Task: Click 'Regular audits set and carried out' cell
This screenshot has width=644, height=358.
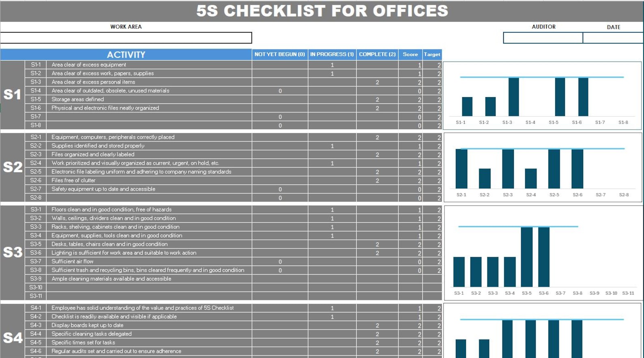Action: coord(149,352)
